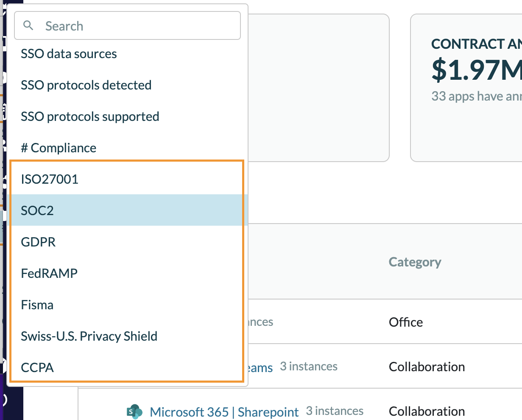522x420 pixels.
Task: Select the highlighted SOC2 option
Action: point(37,210)
